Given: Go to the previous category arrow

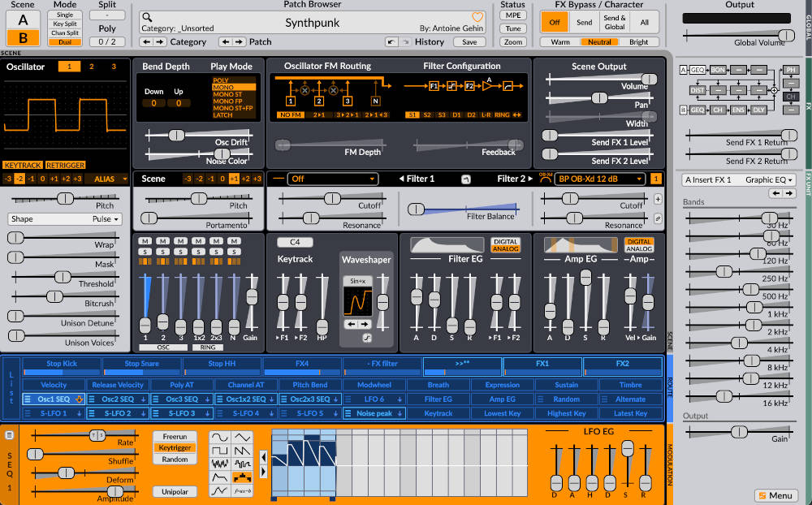Looking at the screenshot, I should (146, 42).
